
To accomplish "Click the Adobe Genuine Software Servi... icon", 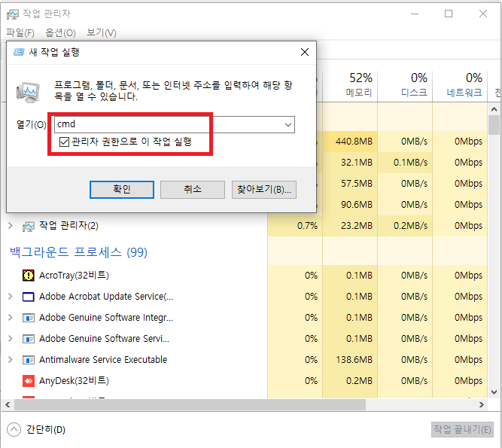I will coord(29,339).
